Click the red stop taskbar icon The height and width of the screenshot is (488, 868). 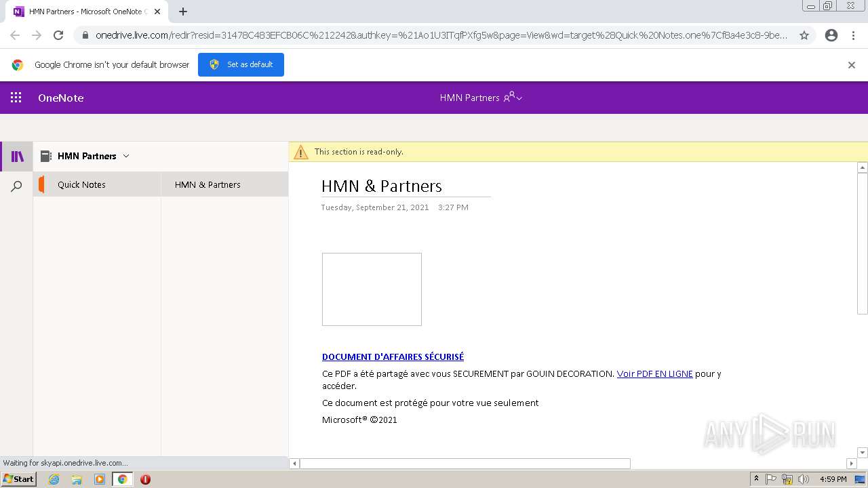pyautogui.click(x=145, y=479)
